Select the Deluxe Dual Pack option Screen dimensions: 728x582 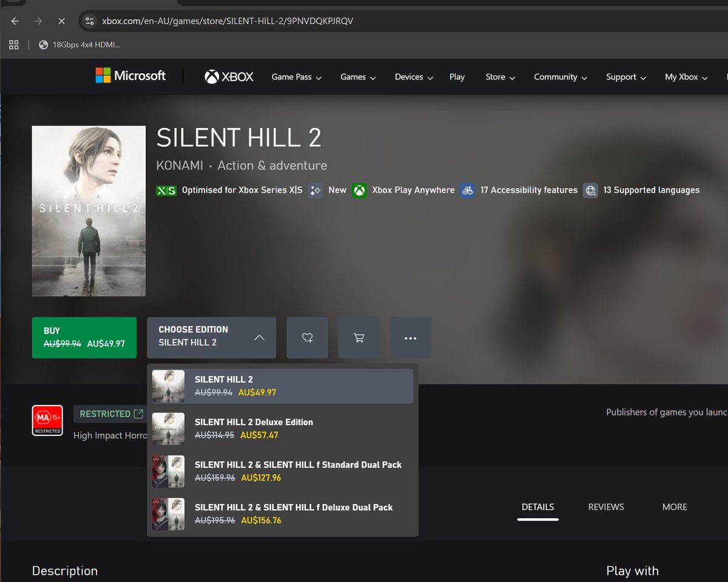(282, 513)
